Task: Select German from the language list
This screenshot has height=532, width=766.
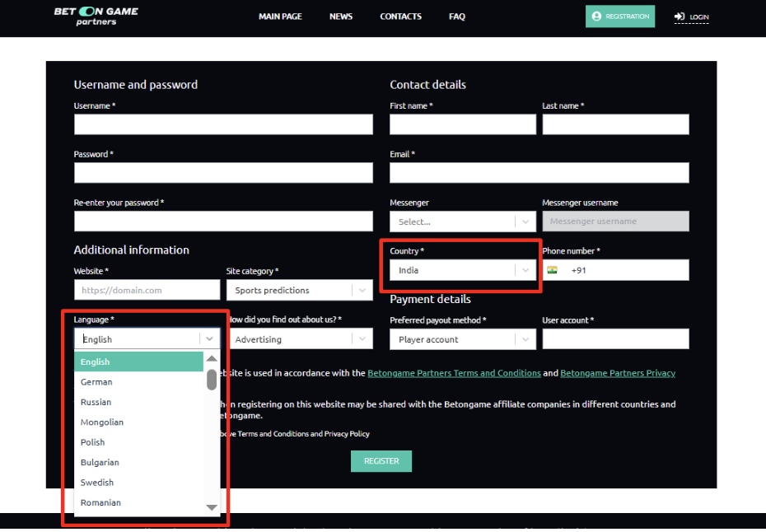Action: pos(96,382)
